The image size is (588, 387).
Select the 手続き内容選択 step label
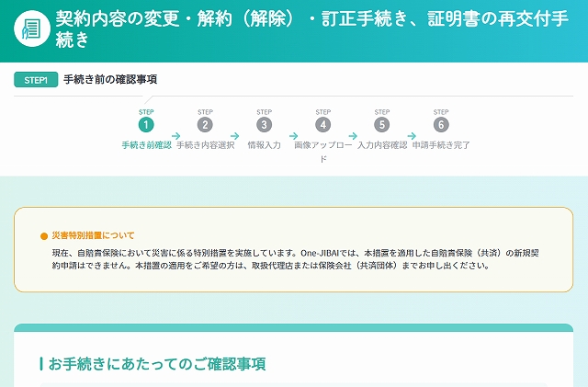click(x=205, y=145)
